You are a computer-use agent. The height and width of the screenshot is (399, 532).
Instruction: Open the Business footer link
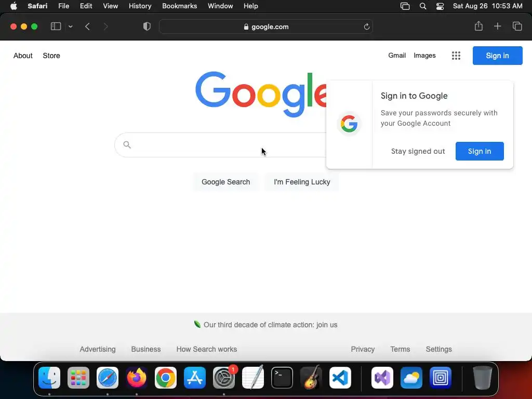pos(146,349)
